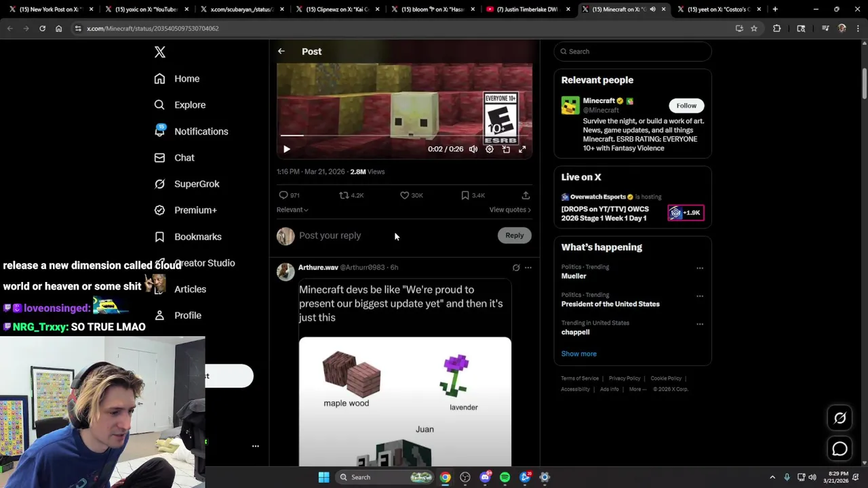Open Spotify from the taskbar
The width and height of the screenshot is (868, 488).
pos(505,477)
